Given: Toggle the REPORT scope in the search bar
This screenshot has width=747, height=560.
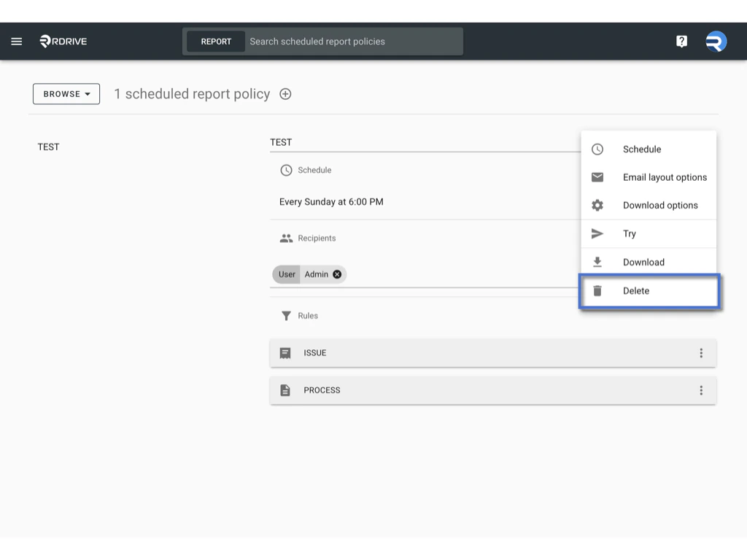Looking at the screenshot, I should coord(215,41).
